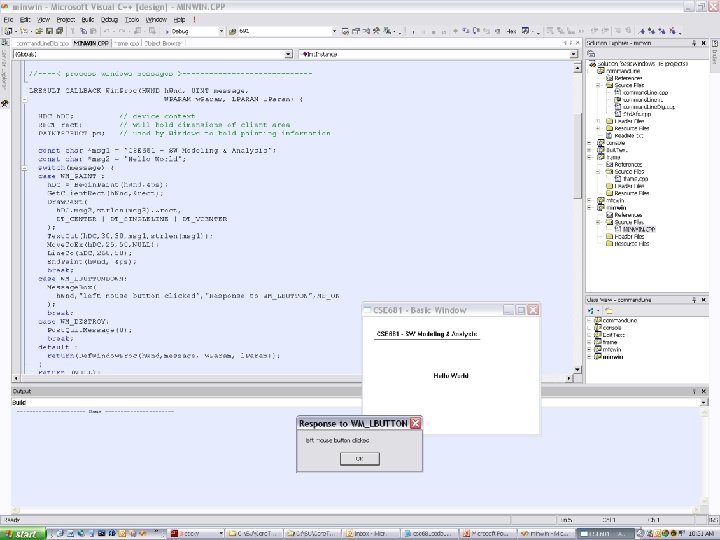Click the minwin project icon in Class View
The width and height of the screenshot is (720, 540).
597,355
